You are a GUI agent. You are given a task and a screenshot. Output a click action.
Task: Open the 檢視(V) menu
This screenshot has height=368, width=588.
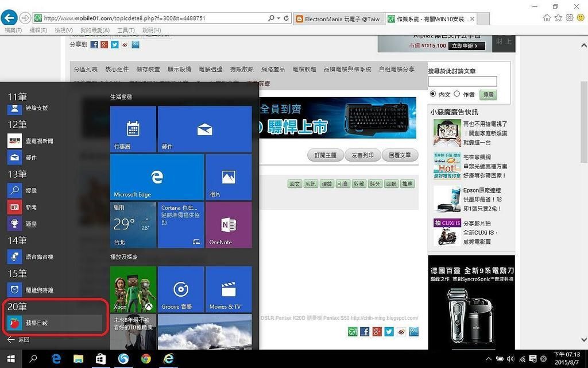pos(64,30)
